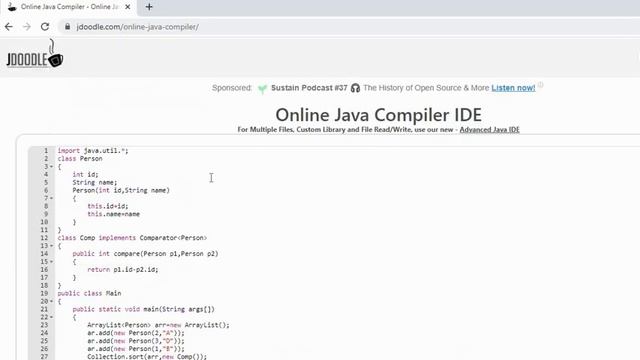Click the 'Person(int id,String name)' line
Image resolution: width=640 pixels, height=360 pixels.
pos(121,190)
